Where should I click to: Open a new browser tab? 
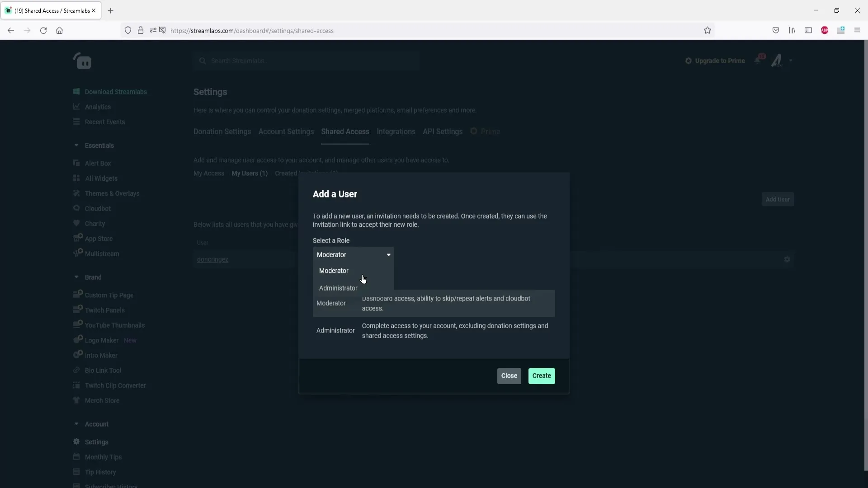pos(111,10)
